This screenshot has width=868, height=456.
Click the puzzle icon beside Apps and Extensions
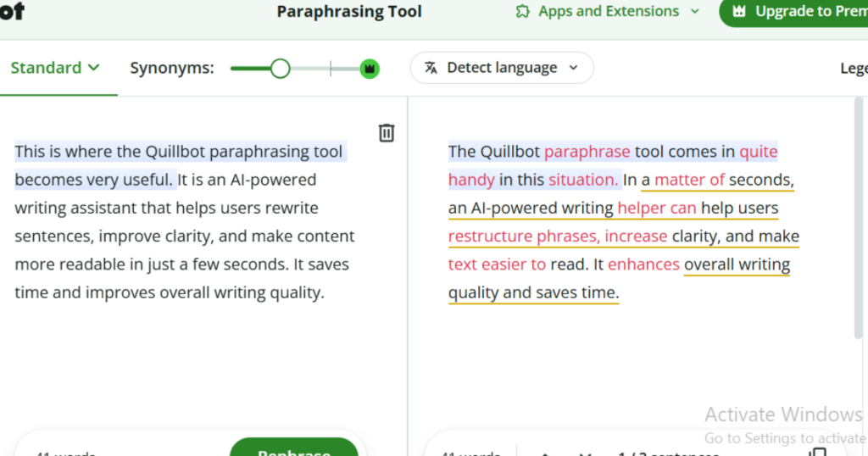point(522,12)
